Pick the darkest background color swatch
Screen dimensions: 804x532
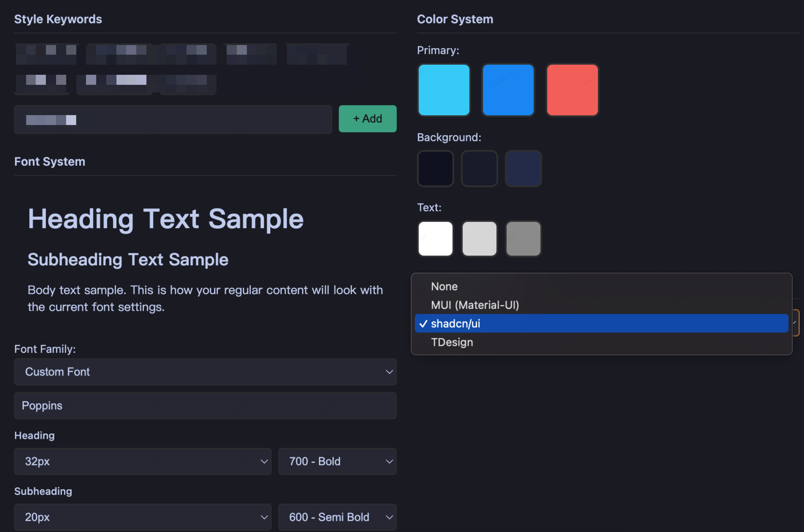click(x=435, y=169)
